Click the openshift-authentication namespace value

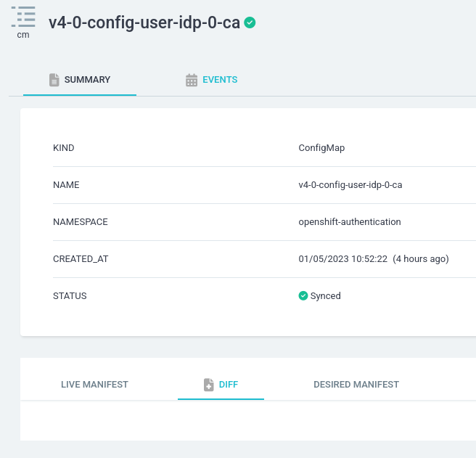click(x=350, y=222)
